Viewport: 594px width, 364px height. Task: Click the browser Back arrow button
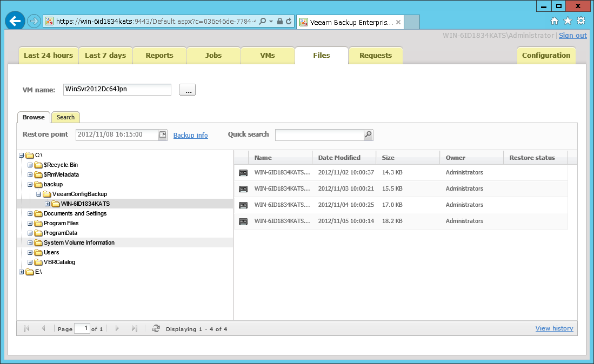pos(15,21)
